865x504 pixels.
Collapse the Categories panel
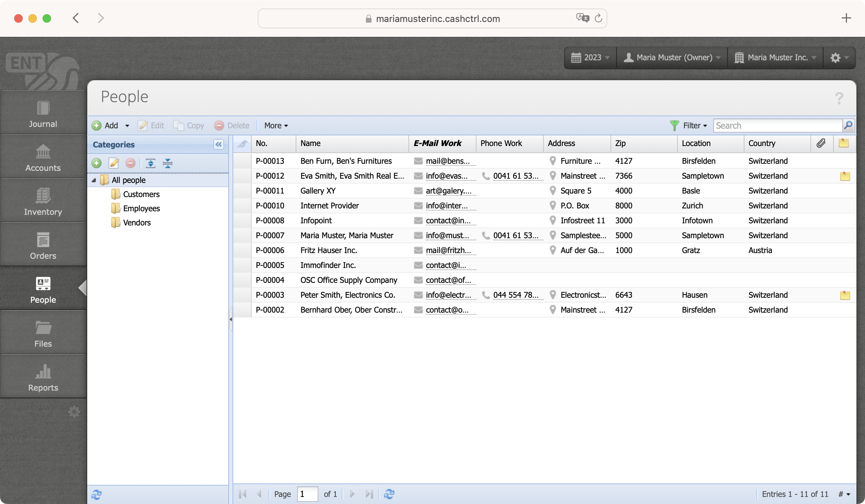pyautogui.click(x=218, y=144)
